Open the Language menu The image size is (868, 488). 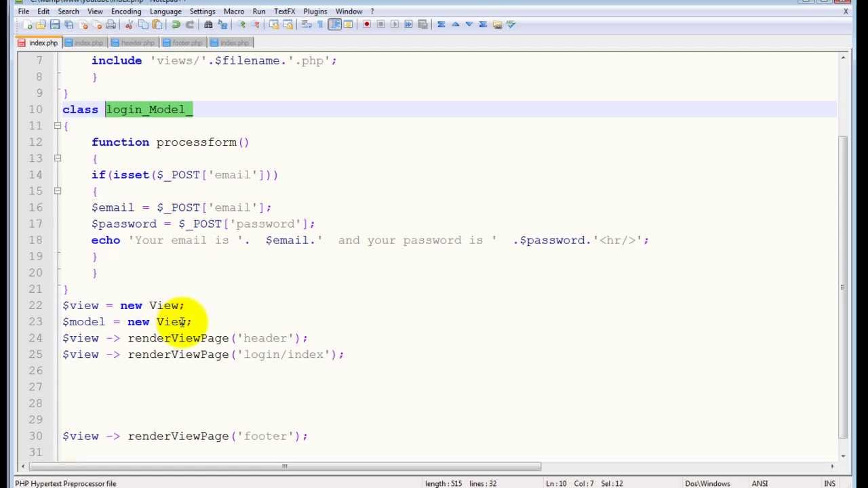tap(165, 12)
